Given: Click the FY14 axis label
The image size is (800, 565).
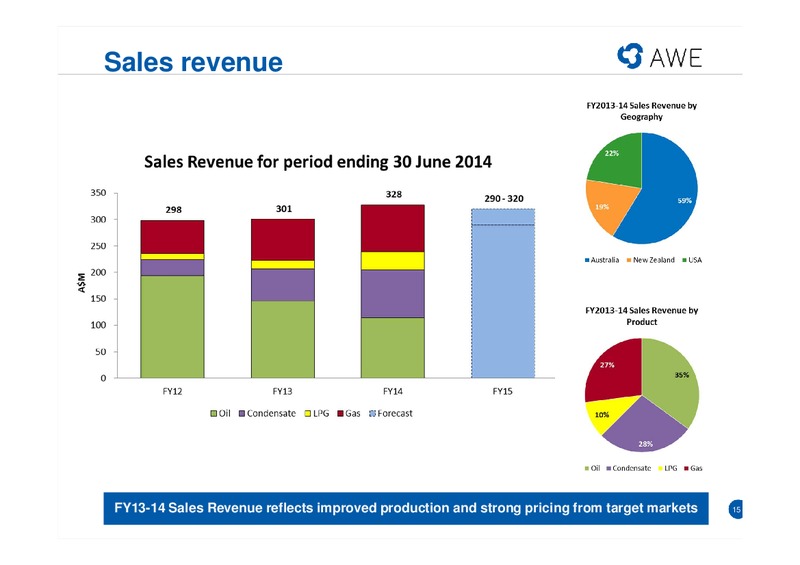Looking at the screenshot, I should tap(393, 391).
